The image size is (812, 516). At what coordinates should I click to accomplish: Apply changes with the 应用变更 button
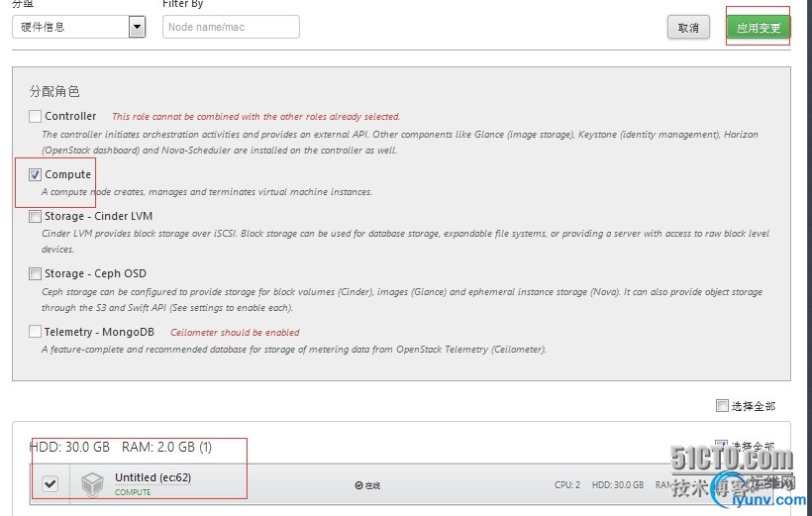click(x=759, y=28)
